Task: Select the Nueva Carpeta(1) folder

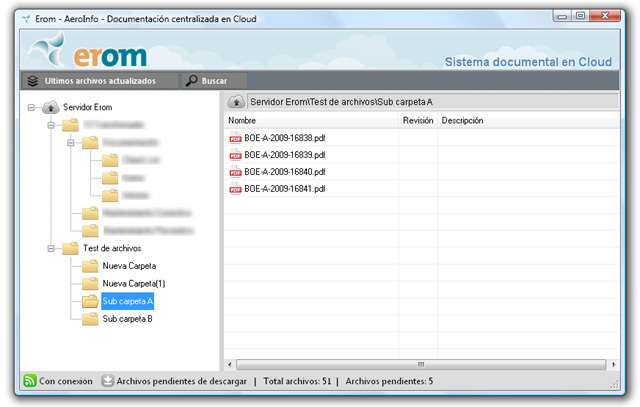Action: [133, 283]
